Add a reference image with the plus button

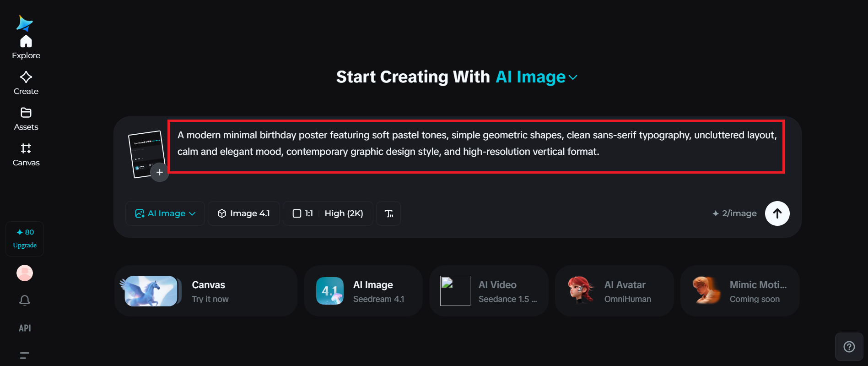[x=160, y=172]
